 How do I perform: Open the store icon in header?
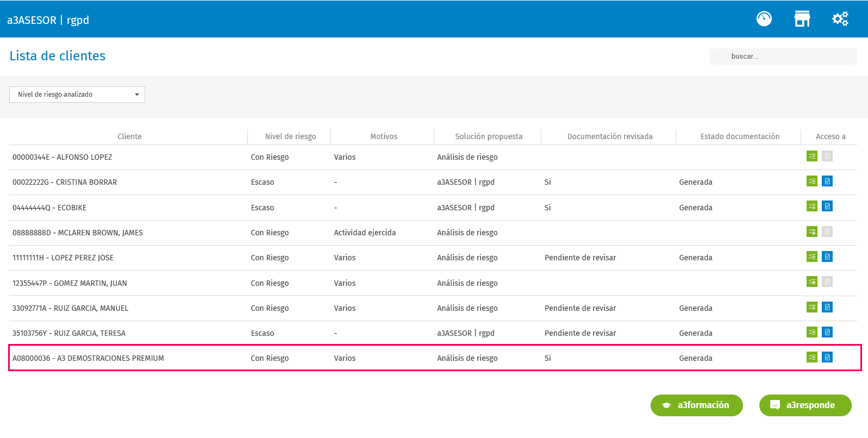tap(802, 19)
